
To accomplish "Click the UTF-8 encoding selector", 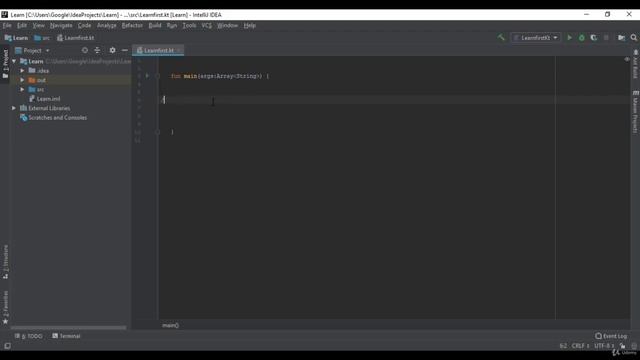I will pyautogui.click(x=604, y=346).
